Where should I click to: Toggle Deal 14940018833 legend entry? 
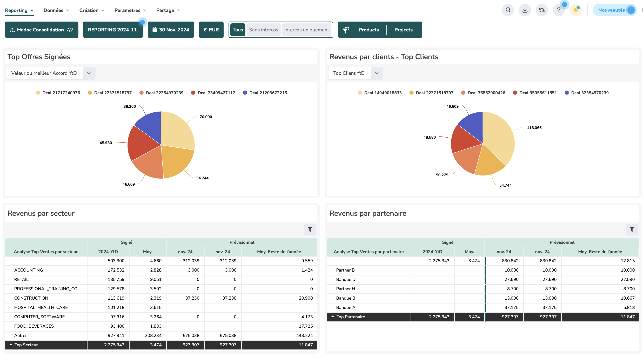[x=379, y=93]
